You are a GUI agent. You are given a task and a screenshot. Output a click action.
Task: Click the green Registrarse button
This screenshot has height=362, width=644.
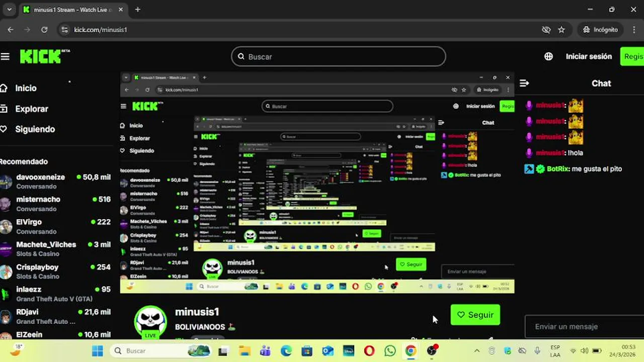tap(632, 56)
